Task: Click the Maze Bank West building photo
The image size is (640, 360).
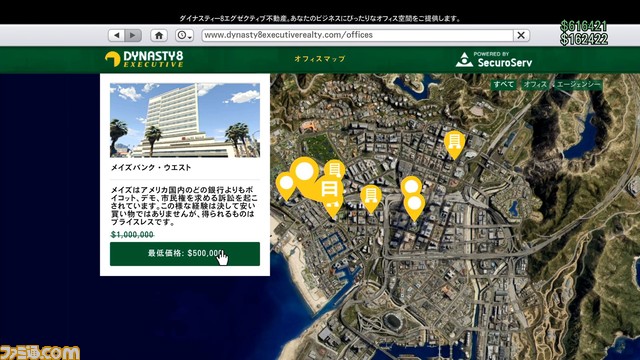Action: [185, 120]
